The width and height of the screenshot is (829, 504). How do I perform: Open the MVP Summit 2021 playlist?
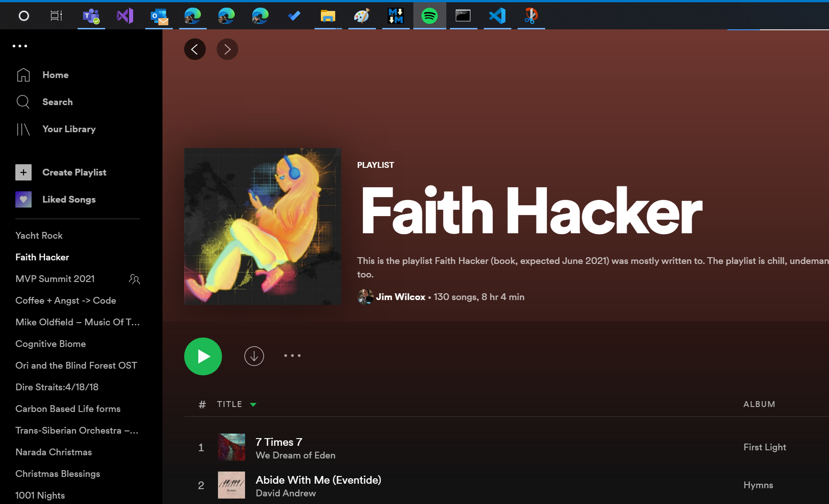point(55,279)
